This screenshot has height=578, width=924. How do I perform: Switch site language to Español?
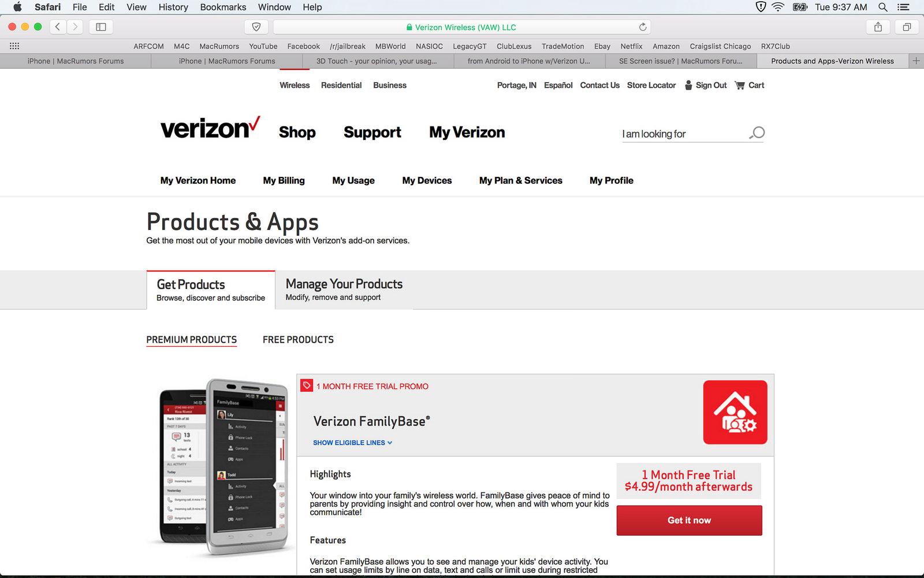(558, 85)
